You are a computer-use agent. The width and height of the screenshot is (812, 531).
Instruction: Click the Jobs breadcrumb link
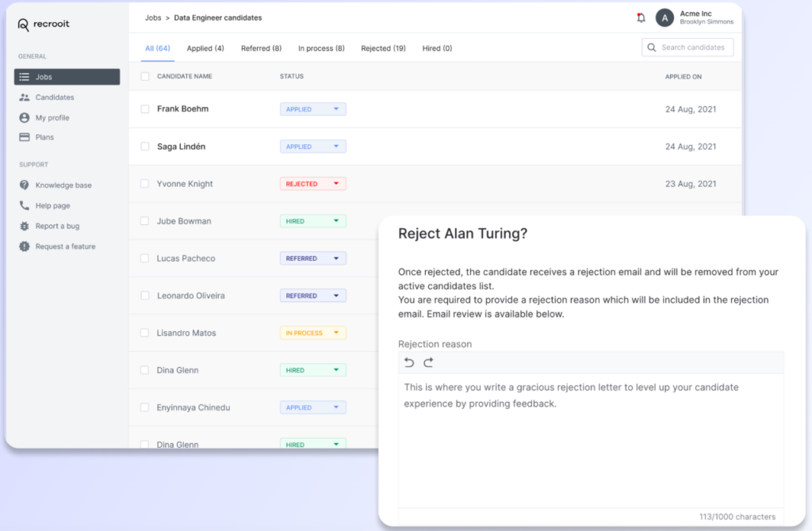pyautogui.click(x=153, y=17)
